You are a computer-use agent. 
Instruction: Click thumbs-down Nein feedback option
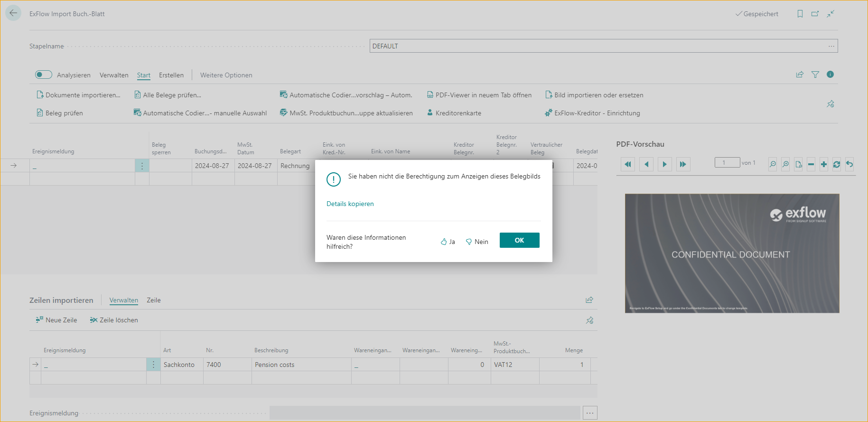point(477,242)
